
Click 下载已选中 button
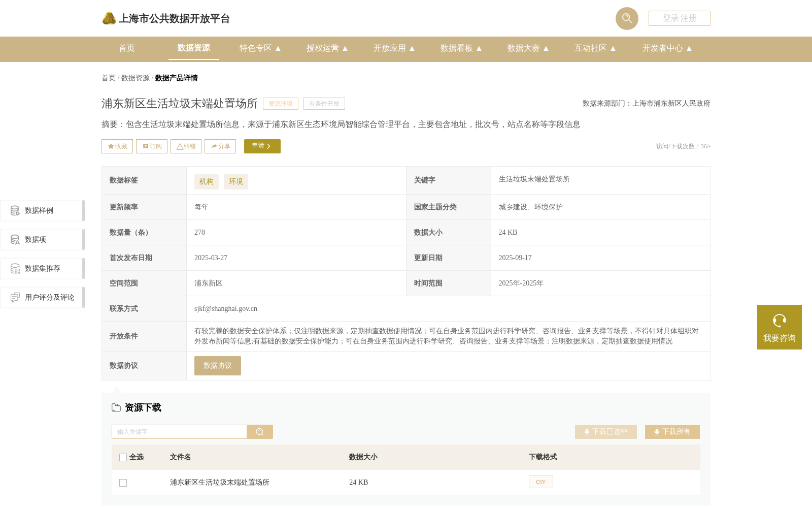pos(606,432)
